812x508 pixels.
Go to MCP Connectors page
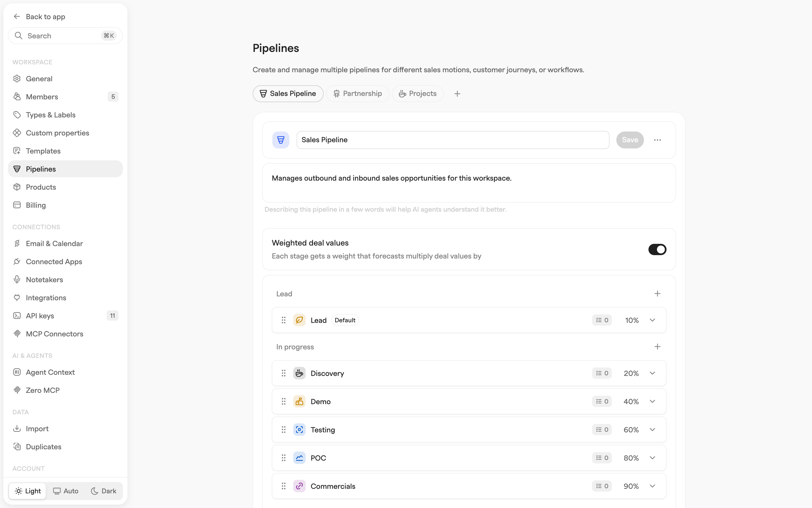(65, 334)
